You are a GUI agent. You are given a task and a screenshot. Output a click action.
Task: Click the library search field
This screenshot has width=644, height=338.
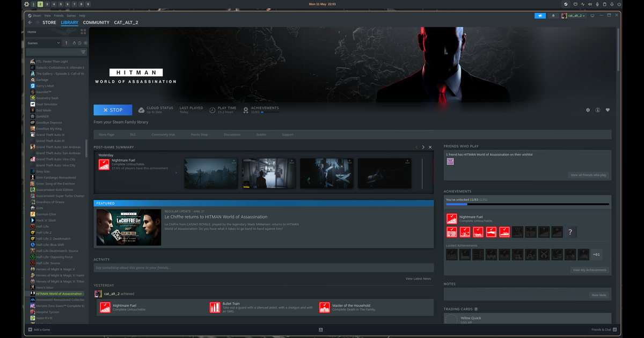(x=53, y=52)
